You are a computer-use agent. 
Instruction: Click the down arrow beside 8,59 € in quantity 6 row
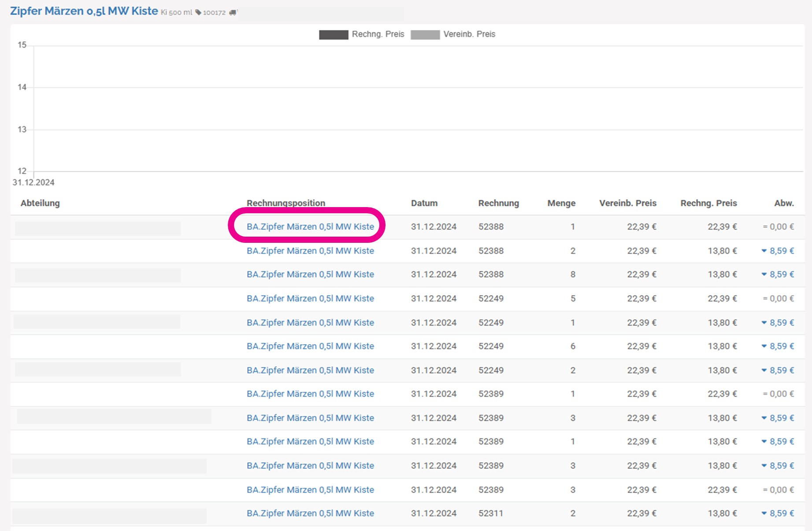pos(764,346)
